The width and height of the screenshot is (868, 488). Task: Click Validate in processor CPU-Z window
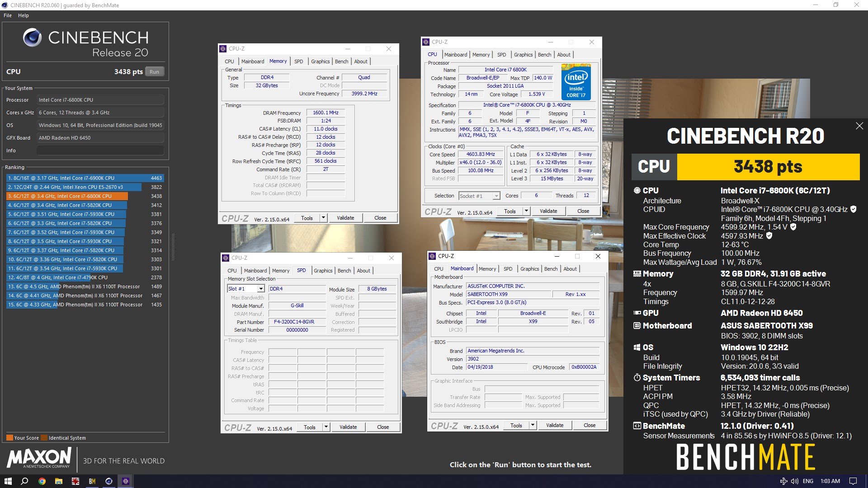(548, 211)
